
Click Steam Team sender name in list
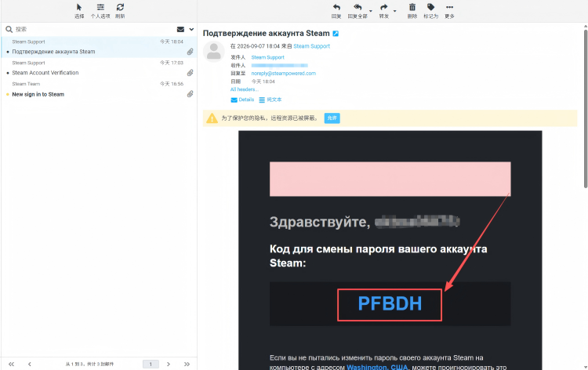pyautogui.click(x=26, y=84)
